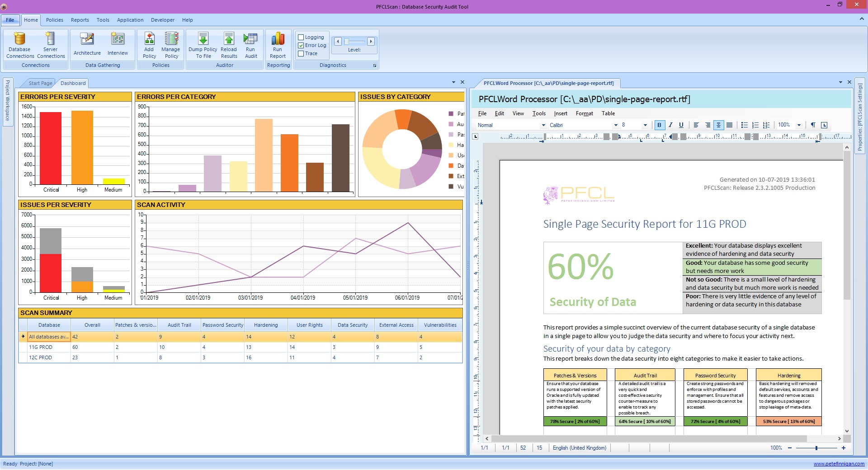The width and height of the screenshot is (868, 470).
Task: Toggle bold in word processor
Action: [660, 125]
